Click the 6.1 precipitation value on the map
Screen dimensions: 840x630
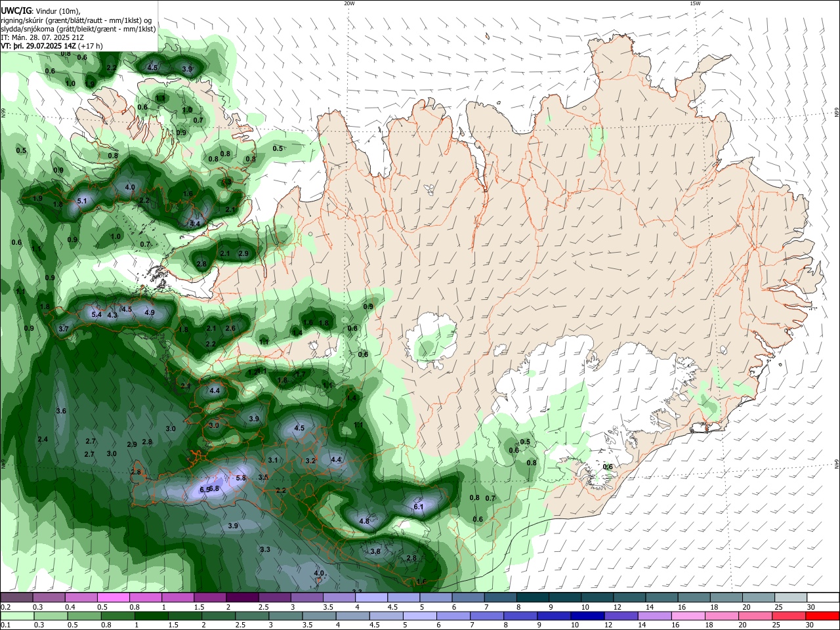click(x=419, y=507)
